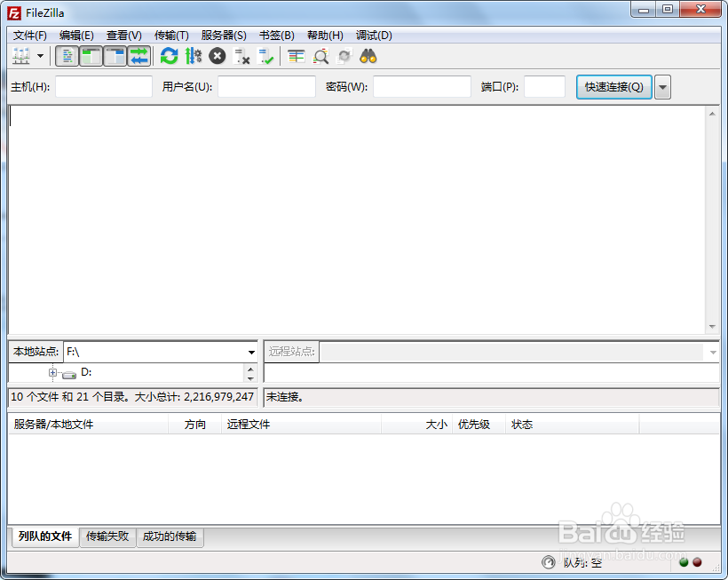Open quick connect history dropdown
Viewport: 728px width, 580px height.
point(662,87)
